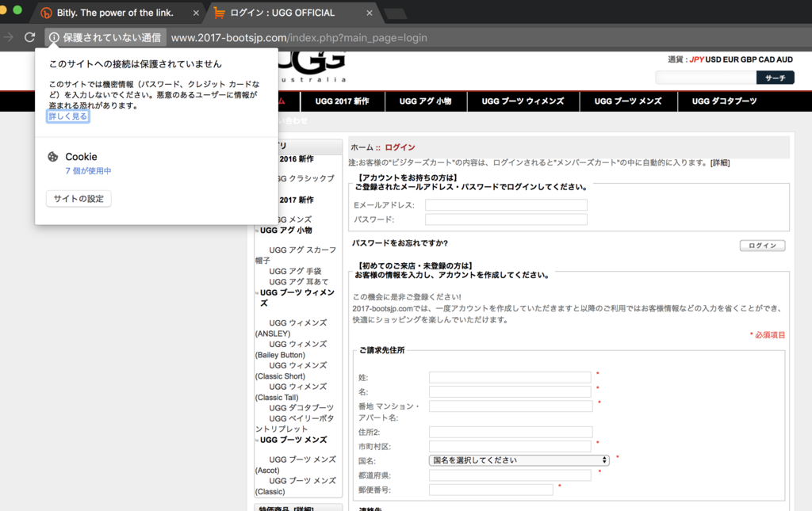This screenshot has height=511, width=812.
Task: Open sidebar link UGG ブーツ メンズ (Classic)
Action: [296, 486]
